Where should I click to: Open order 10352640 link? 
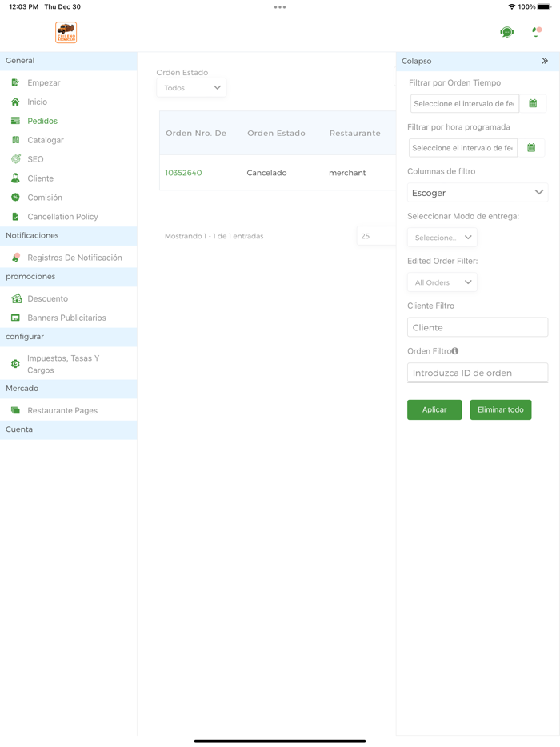pos(183,173)
